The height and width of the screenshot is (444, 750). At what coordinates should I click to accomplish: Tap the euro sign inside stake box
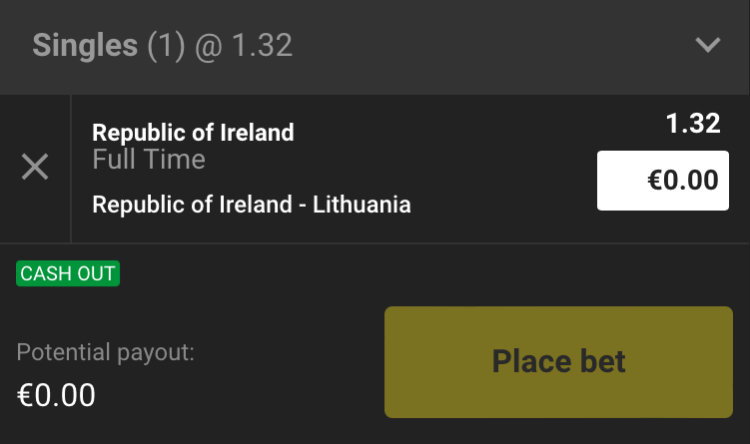click(655, 180)
